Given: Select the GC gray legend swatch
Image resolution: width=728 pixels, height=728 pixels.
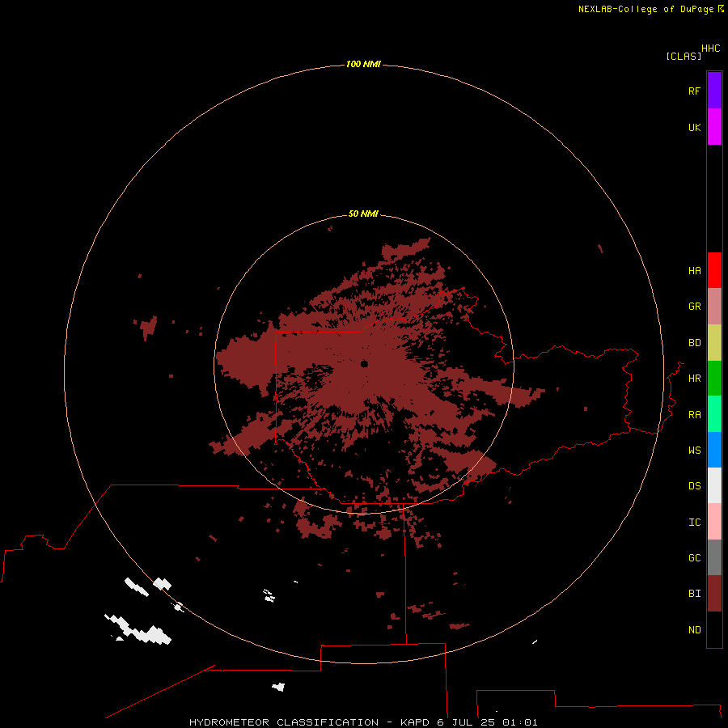Looking at the screenshot, I should 714,557.
